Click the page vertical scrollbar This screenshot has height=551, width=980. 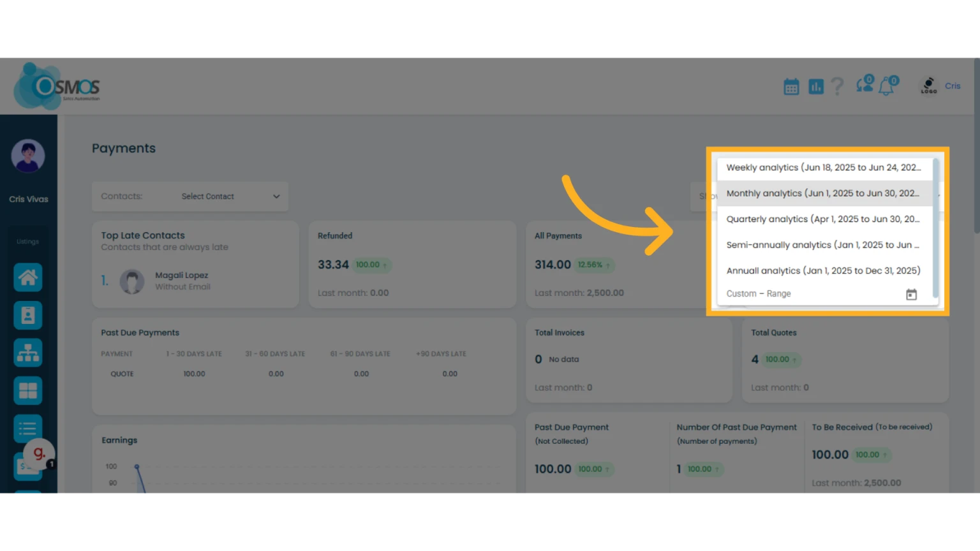coord(977,147)
